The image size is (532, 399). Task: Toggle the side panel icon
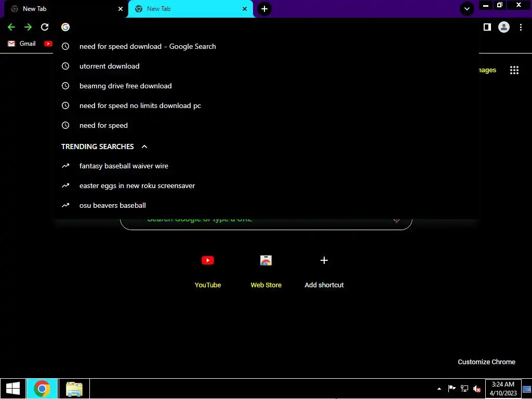tap(487, 27)
